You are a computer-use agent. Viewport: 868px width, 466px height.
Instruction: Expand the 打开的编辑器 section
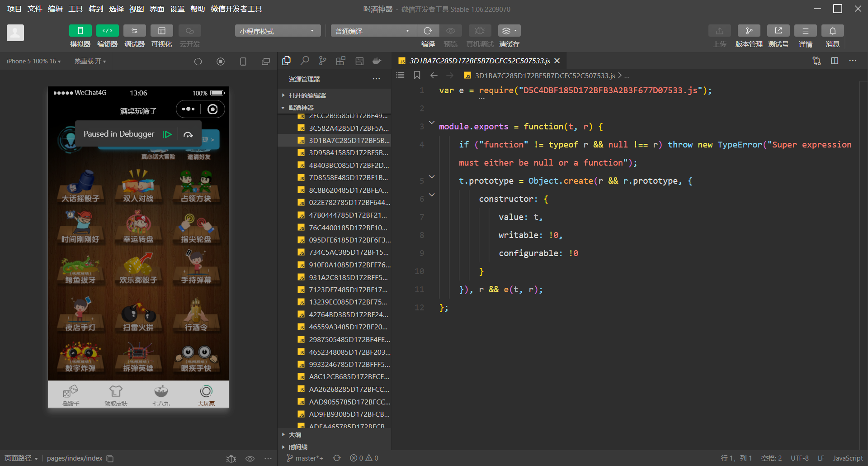click(x=335, y=95)
